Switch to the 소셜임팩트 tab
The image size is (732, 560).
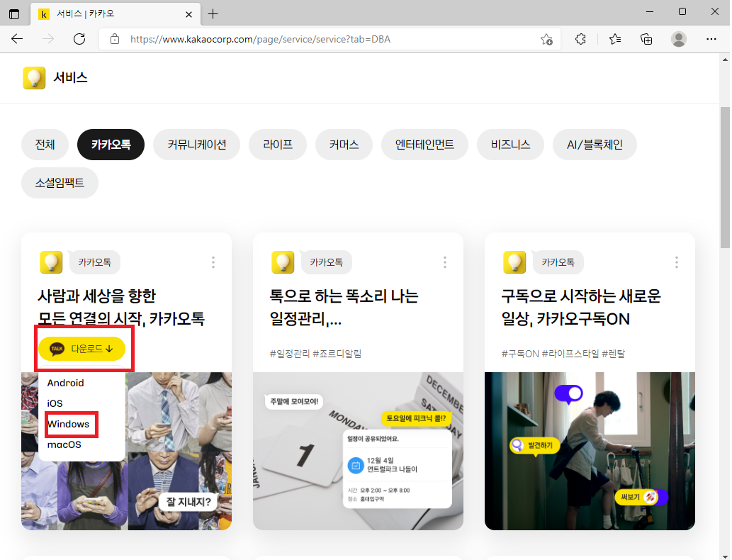tap(60, 183)
